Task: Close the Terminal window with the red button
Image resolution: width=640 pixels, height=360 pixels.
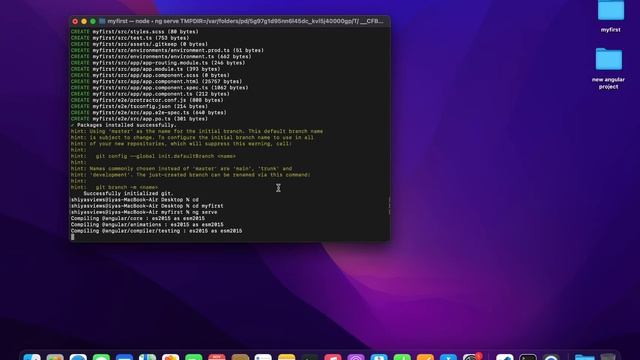Action: coord(75,21)
